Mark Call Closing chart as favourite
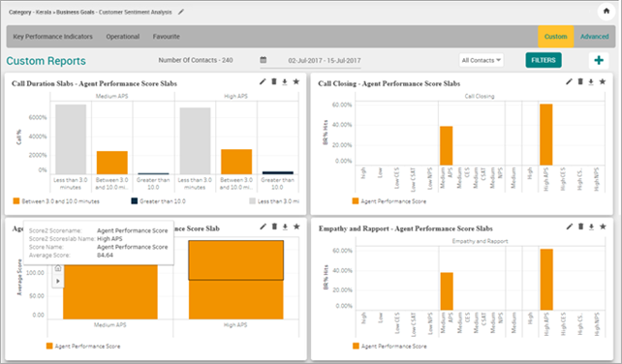This screenshot has height=364, width=622. [x=603, y=81]
